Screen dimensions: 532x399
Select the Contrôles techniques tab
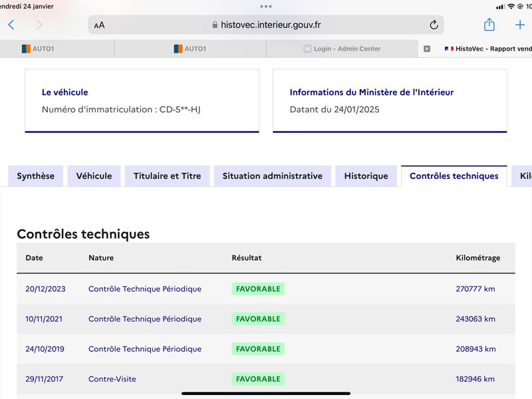tap(454, 176)
